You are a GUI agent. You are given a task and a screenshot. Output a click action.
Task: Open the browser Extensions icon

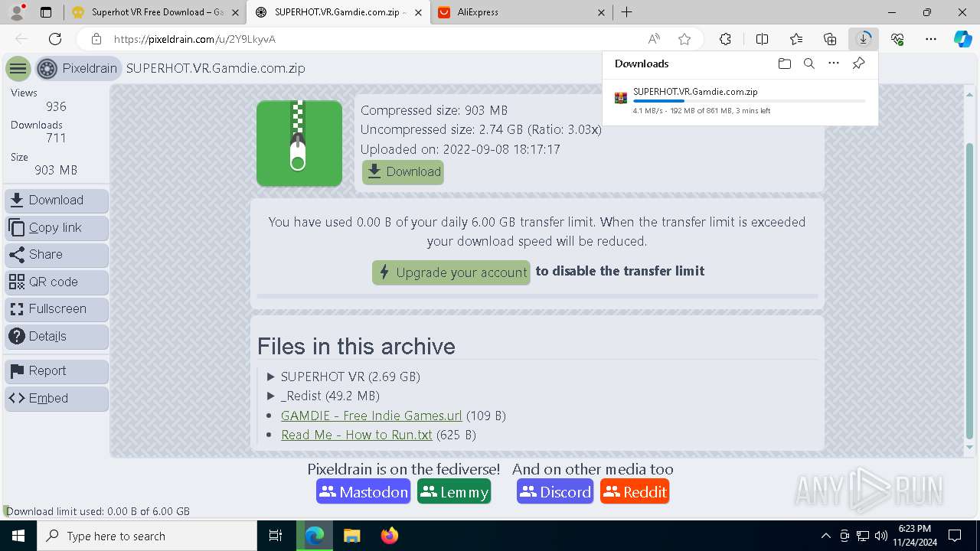pyautogui.click(x=725, y=39)
